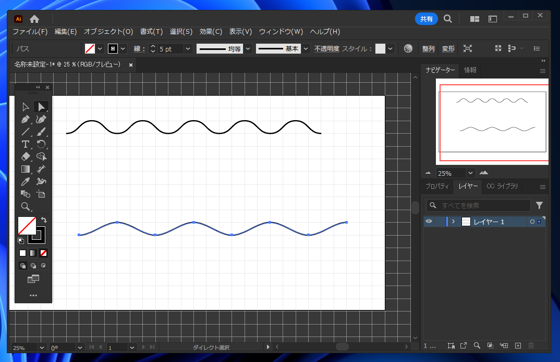Viewport: 560px width, 362px height.
Task: Select the Puppet Warp tool
Action: [41, 181]
